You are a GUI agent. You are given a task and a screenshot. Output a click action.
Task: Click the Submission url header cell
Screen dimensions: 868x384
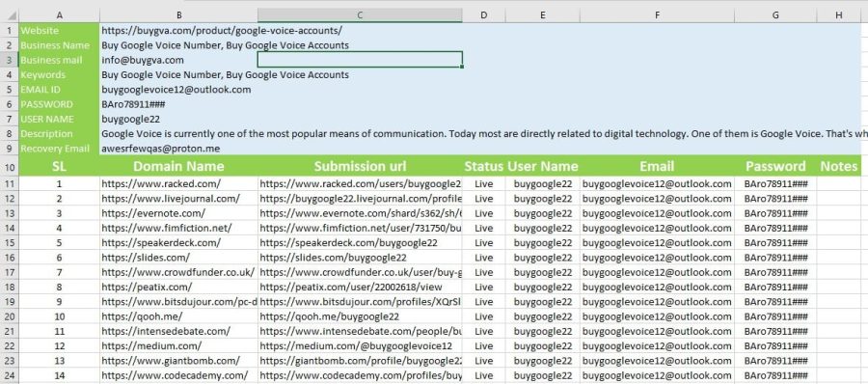tap(360, 166)
